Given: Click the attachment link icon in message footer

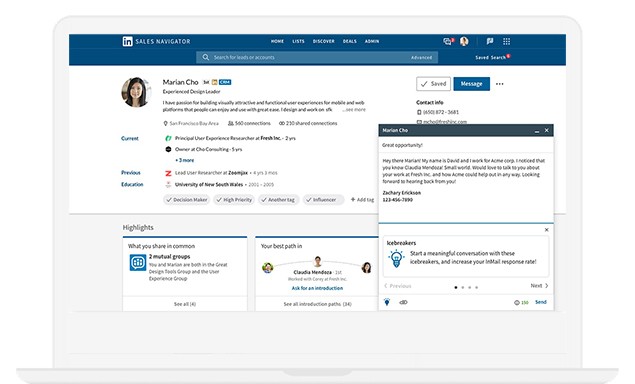Looking at the screenshot, I should [x=403, y=302].
